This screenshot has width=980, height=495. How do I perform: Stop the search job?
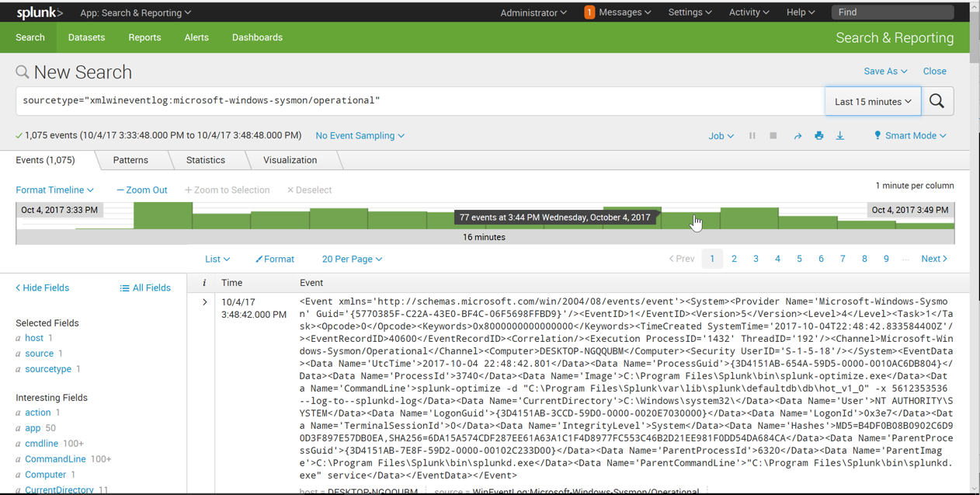point(773,135)
